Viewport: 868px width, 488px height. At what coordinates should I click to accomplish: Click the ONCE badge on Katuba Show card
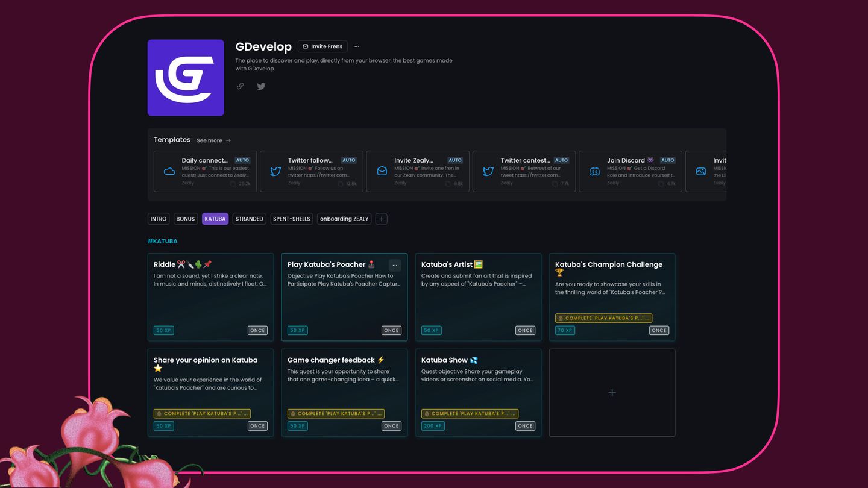525,426
